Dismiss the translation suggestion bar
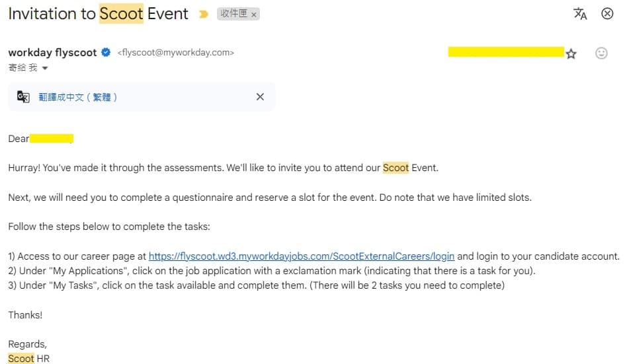 261,96
